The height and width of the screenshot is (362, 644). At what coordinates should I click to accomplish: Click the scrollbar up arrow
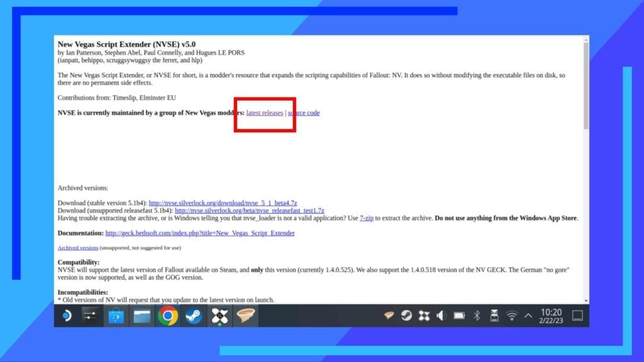click(x=586, y=38)
